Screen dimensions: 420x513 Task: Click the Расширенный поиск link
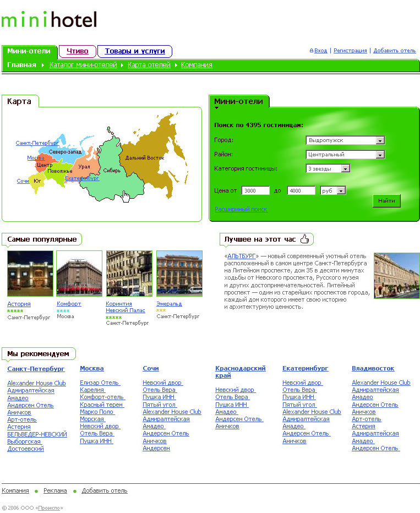241,209
